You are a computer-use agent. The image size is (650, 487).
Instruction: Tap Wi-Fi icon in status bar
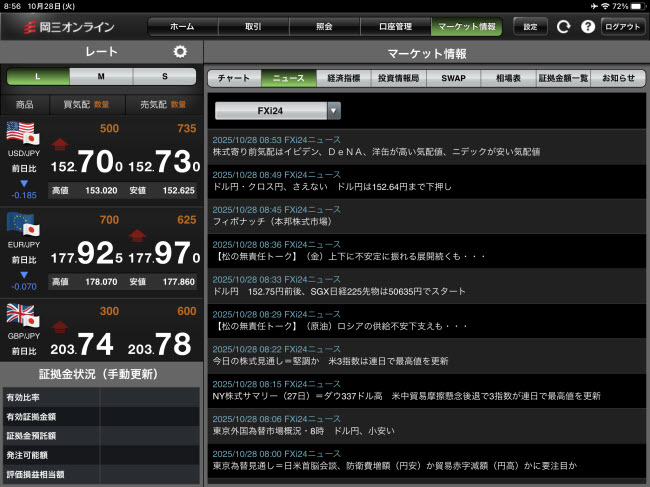(x=605, y=6)
